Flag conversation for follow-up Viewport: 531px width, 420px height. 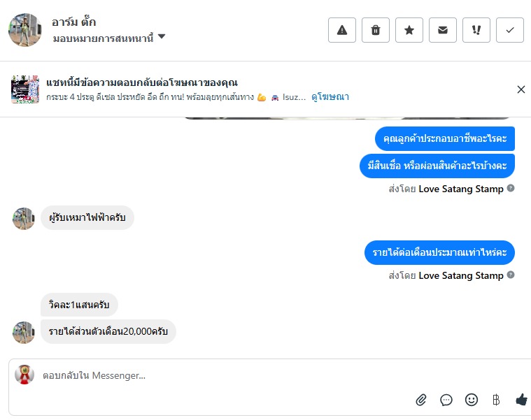tap(476, 30)
